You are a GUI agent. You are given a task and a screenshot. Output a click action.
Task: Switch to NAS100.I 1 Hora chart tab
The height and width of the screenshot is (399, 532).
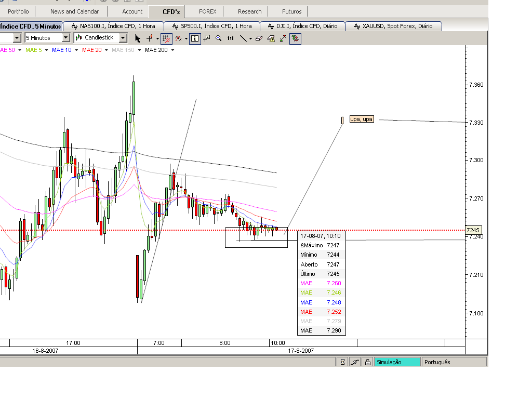(x=114, y=26)
